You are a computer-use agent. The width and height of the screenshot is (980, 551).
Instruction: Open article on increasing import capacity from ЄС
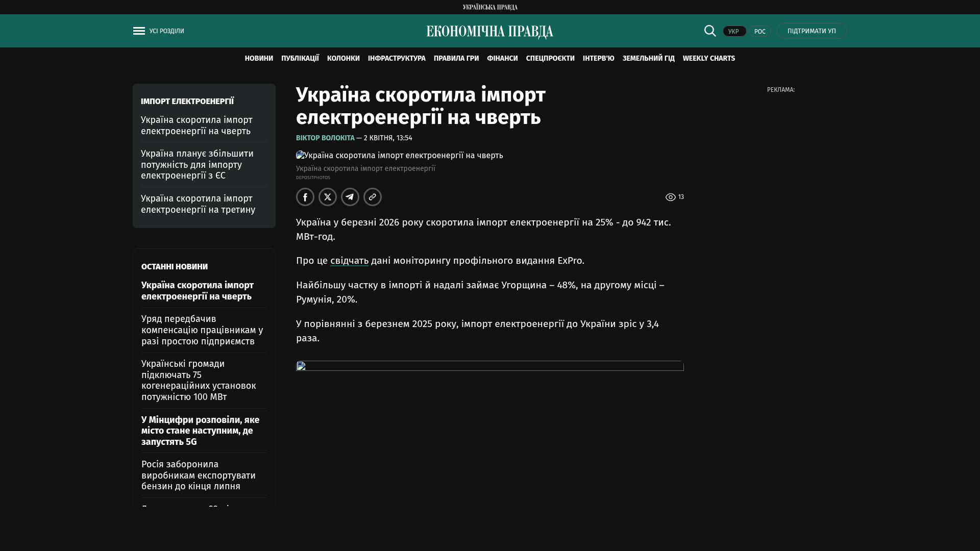click(197, 165)
